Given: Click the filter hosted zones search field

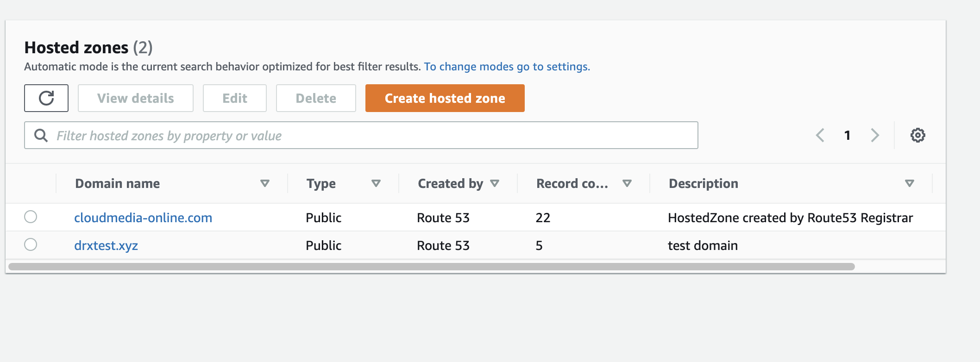Looking at the screenshot, I should 371,135.
